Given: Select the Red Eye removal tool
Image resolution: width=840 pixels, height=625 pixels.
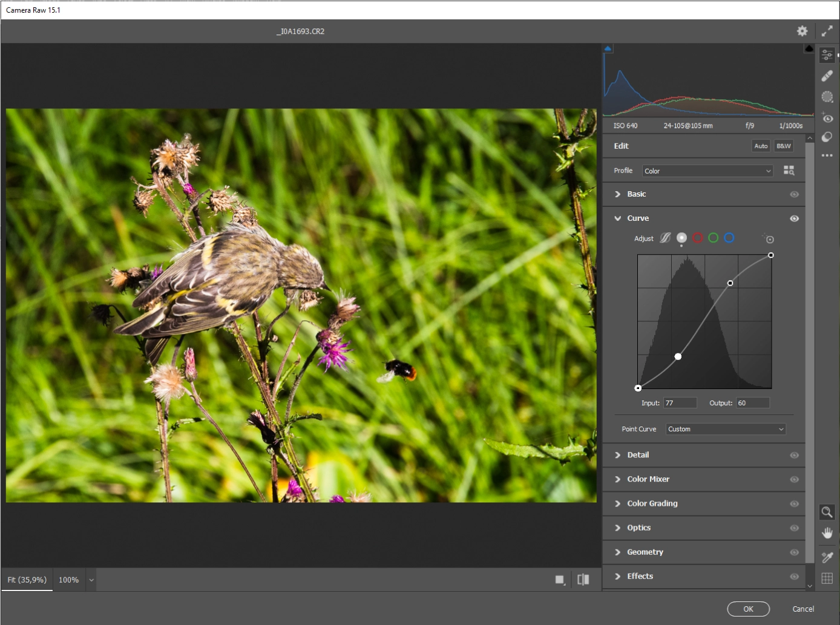Looking at the screenshot, I should (827, 118).
